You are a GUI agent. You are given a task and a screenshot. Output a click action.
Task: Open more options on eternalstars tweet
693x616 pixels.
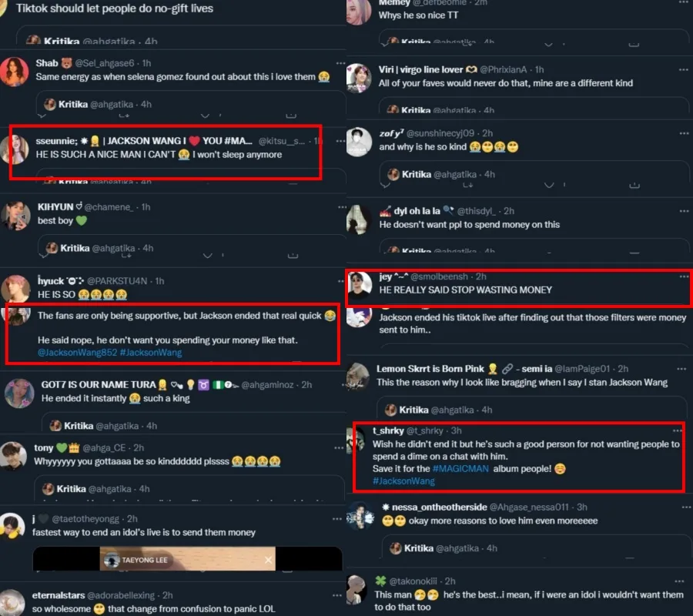337,595
